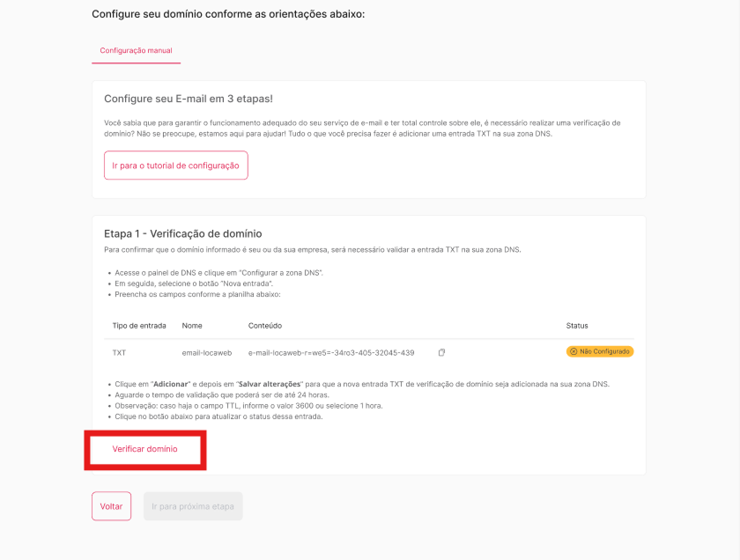Viewport: 740px width, 560px height.
Task: Open the configuration tutorial button
Action: pos(175,166)
